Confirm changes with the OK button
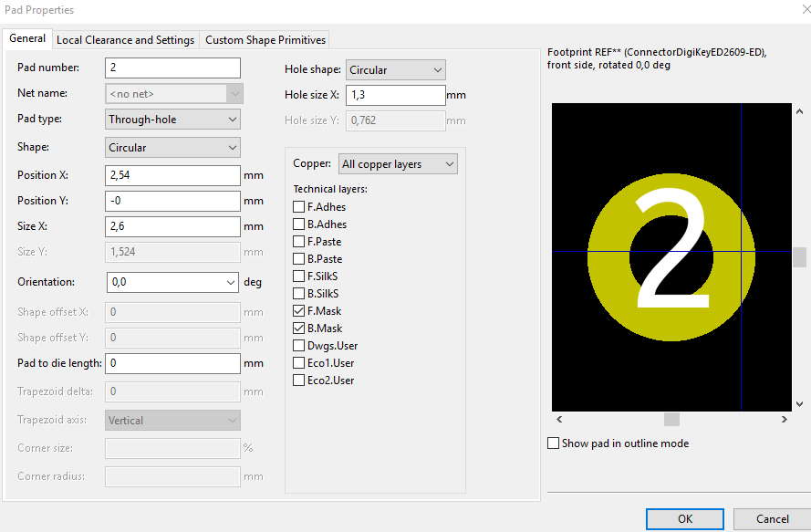The height and width of the screenshot is (532, 811). [x=684, y=518]
